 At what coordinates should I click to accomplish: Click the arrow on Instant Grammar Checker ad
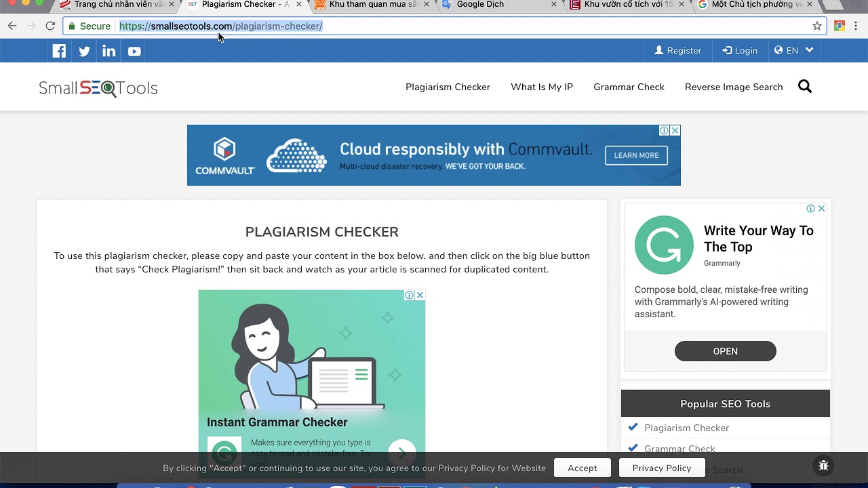[x=401, y=453]
